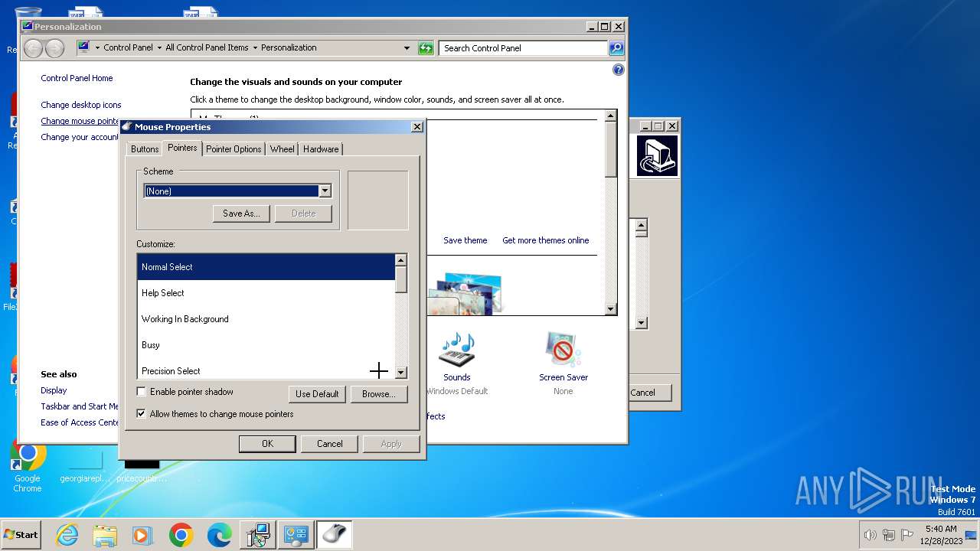Uncheck Allow themes to change mouse pointers

pyautogui.click(x=141, y=414)
